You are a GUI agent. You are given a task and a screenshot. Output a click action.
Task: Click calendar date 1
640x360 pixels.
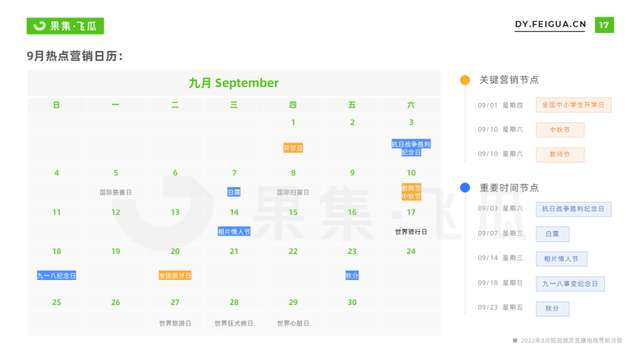click(293, 122)
